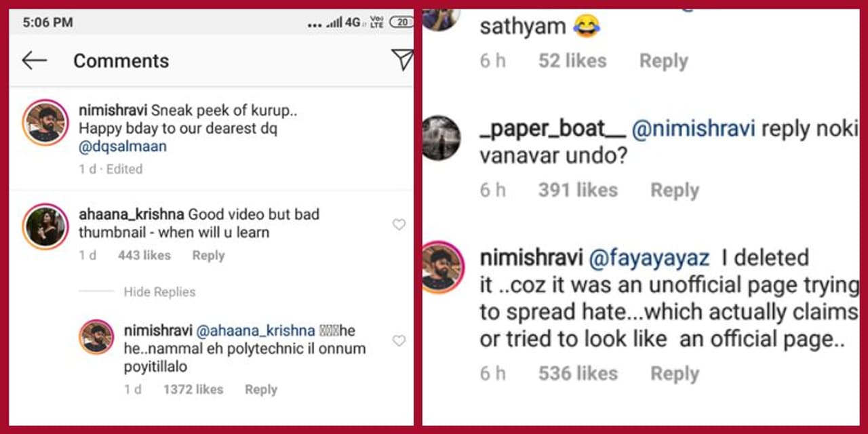
Task: View the 52 likes on the sathyam comment
Action: click(x=572, y=61)
